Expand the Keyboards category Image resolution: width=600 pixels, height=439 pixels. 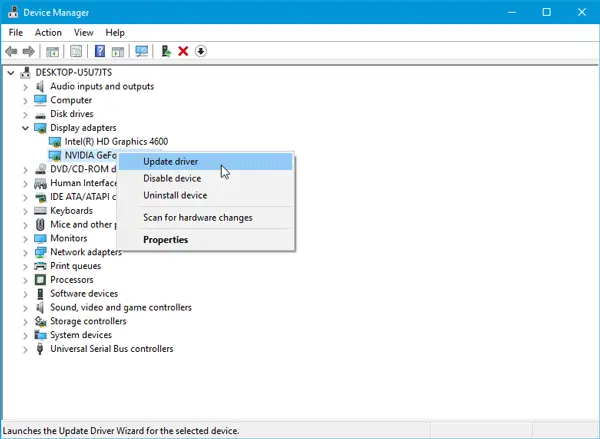tap(25, 212)
